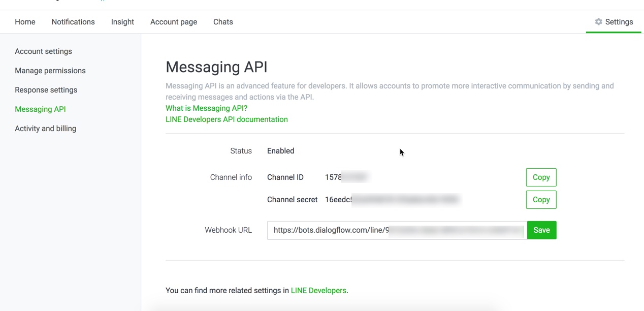This screenshot has height=311, width=644.
Task: Open the Account page tab
Action: point(174,22)
